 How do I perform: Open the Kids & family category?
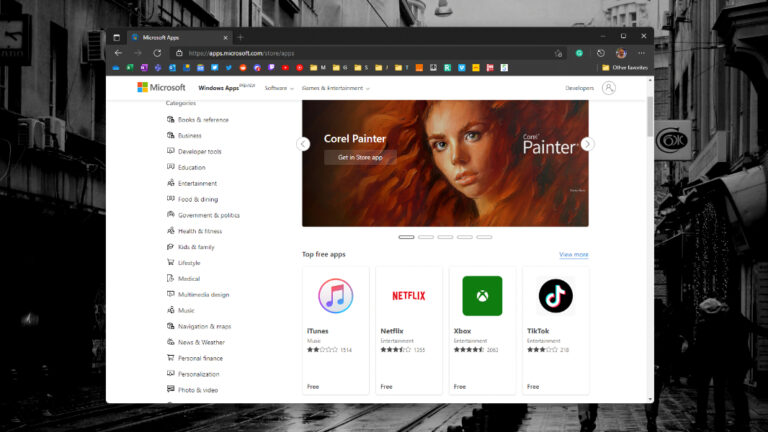191,247
